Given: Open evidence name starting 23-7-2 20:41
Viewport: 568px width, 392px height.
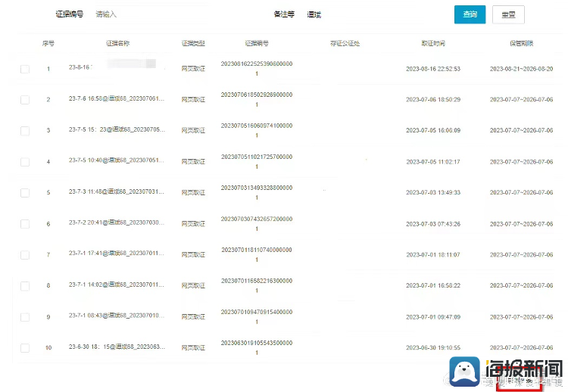Looking at the screenshot, I should click(117, 222).
